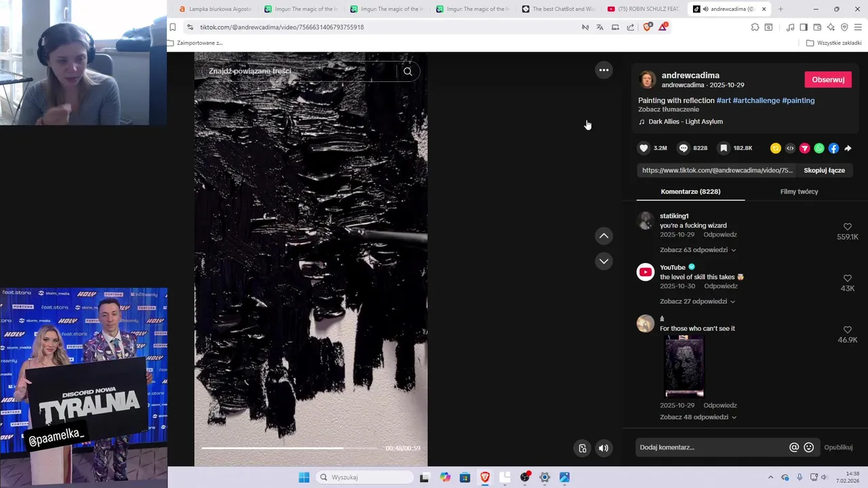Open Brave Leo AI sparkle icon
Viewport: 868px width, 488px height.
pos(831,27)
